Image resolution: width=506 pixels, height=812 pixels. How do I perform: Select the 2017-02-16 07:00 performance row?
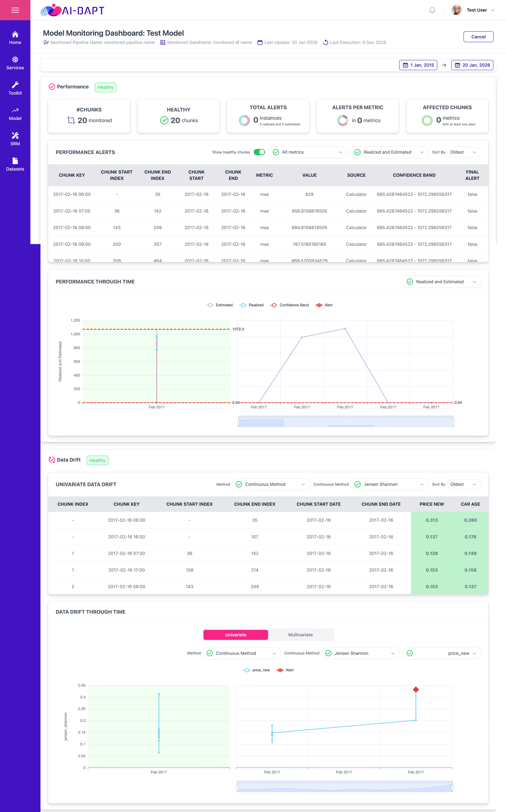[268, 211]
